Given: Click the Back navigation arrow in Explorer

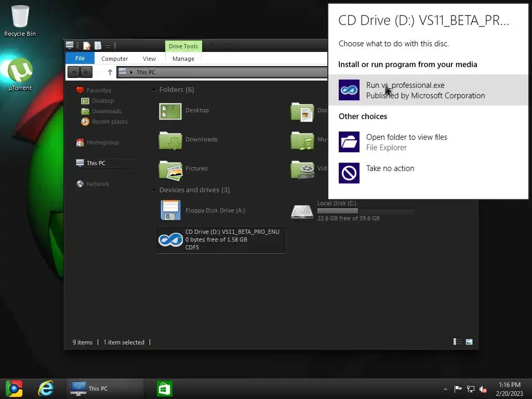Looking at the screenshot, I should pos(74,72).
